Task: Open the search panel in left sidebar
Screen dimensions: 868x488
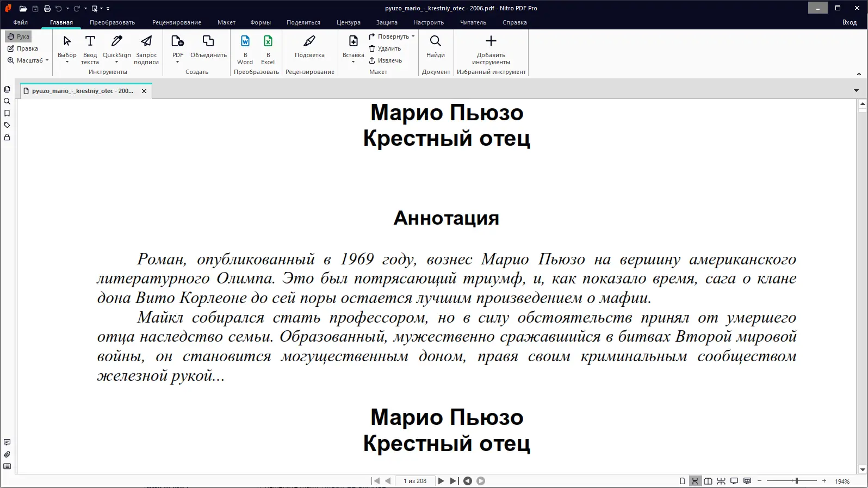Action: click(x=7, y=101)
